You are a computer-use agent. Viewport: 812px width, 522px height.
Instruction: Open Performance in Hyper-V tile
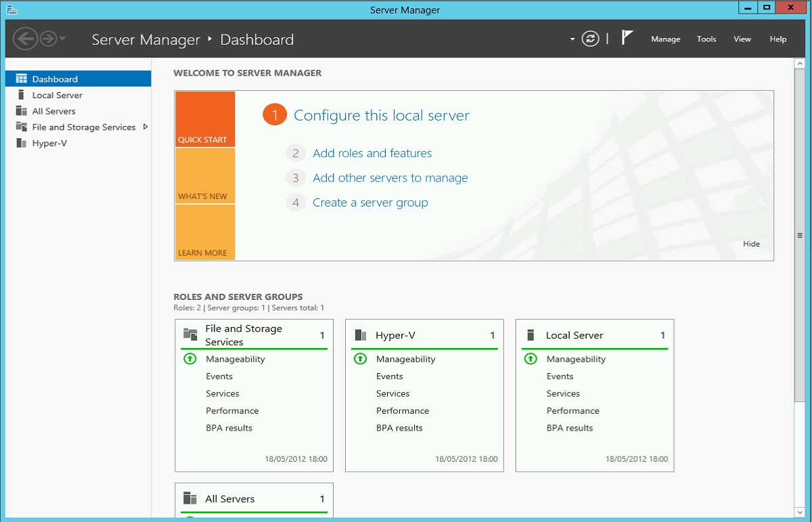click(403, 411)
